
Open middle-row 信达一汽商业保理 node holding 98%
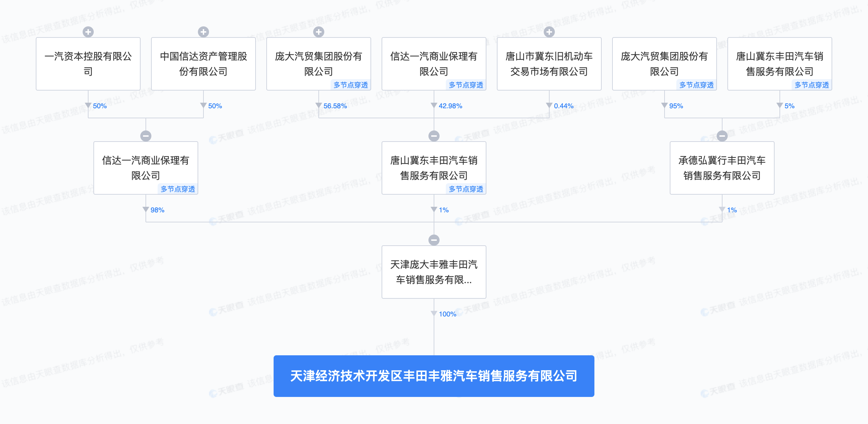click(146, 168)
